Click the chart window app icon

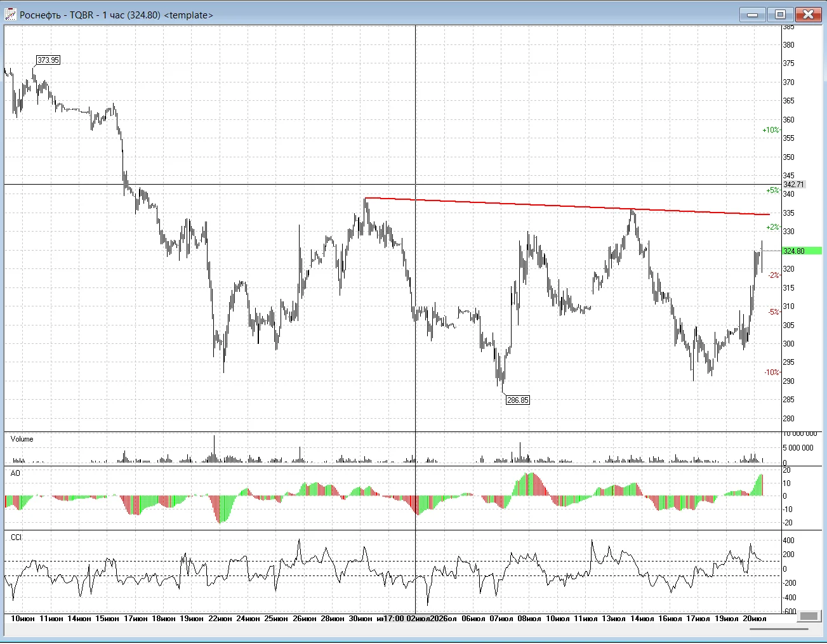point(10,15)
